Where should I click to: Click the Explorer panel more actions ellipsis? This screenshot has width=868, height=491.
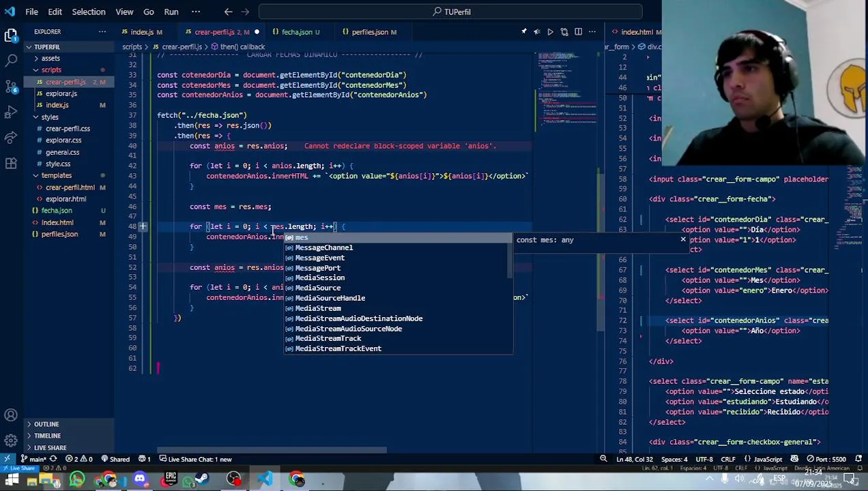[102, 31]
